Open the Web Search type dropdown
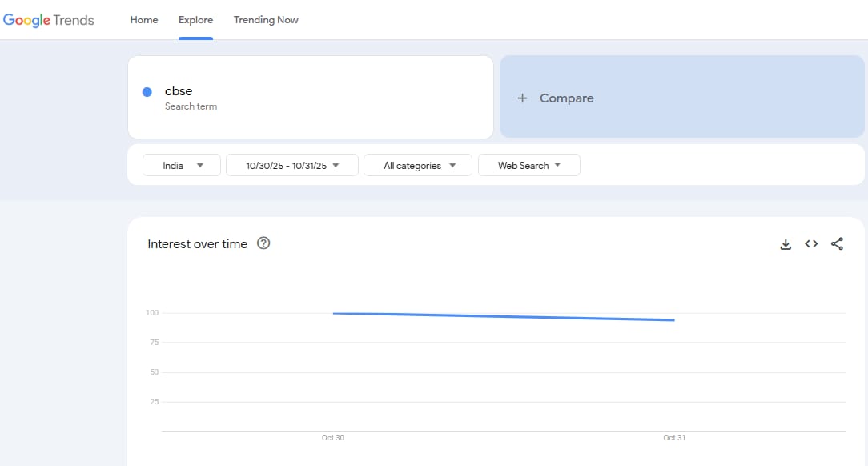The height and width of the screenshot is (466, 868). click(x=529, y=165)
